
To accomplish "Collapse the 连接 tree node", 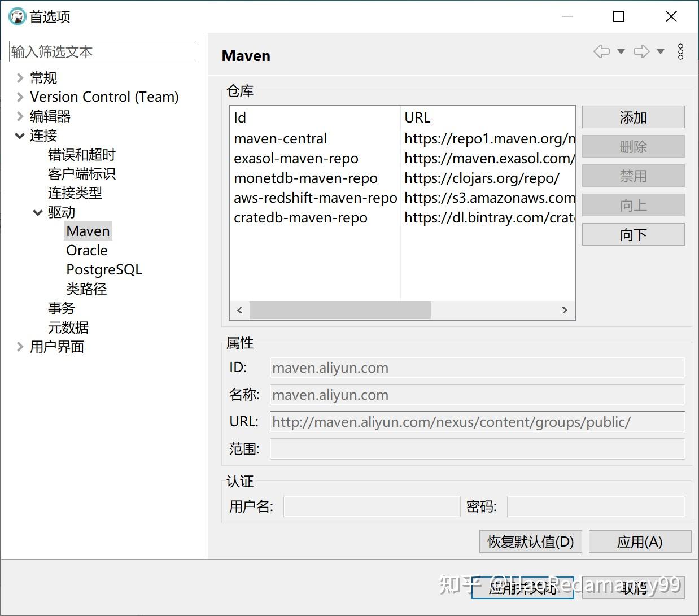I will (x=20, y=136).
